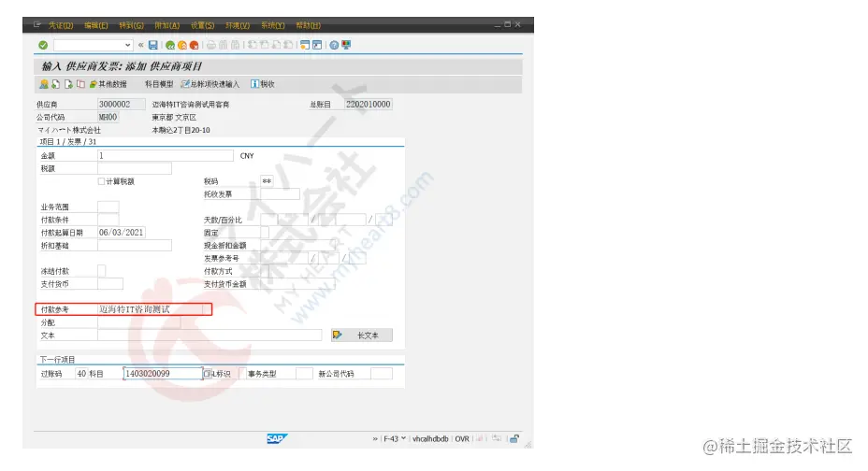The width and height of the screenshot is (868, 471).
Task: Click the 文本 input field
Action: coord(210,335)
